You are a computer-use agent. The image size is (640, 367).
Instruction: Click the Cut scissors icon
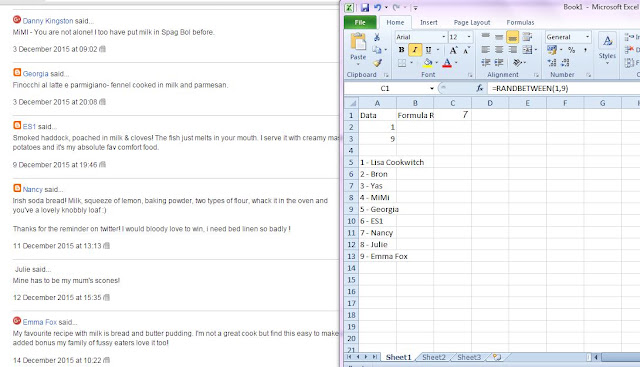(x=377, y=37)
